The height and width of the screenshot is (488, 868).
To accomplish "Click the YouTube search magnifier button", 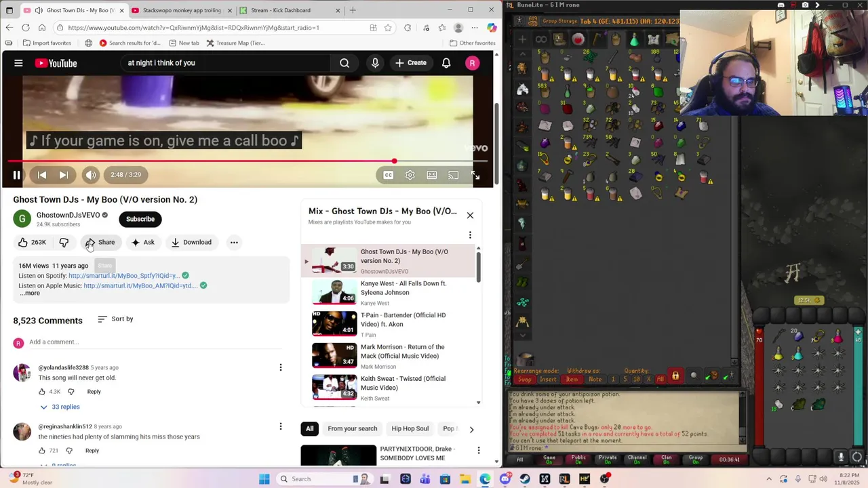I will [344, 63].
